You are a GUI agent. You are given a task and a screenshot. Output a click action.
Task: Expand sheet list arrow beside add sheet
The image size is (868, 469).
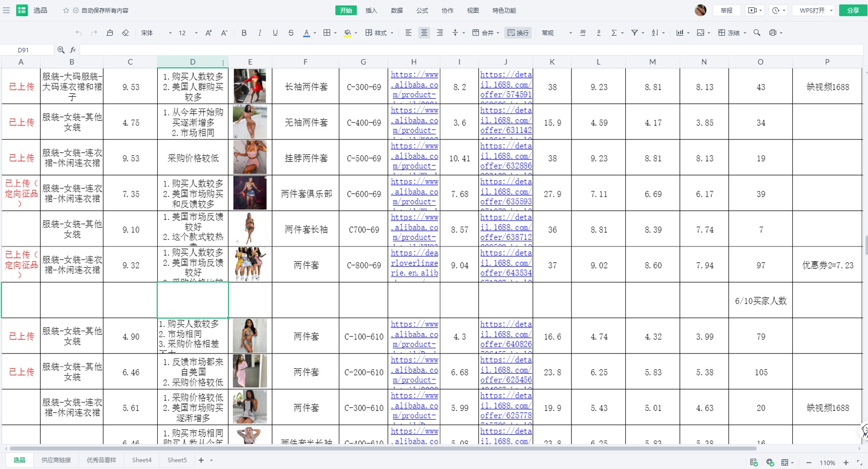pos(212,460)
